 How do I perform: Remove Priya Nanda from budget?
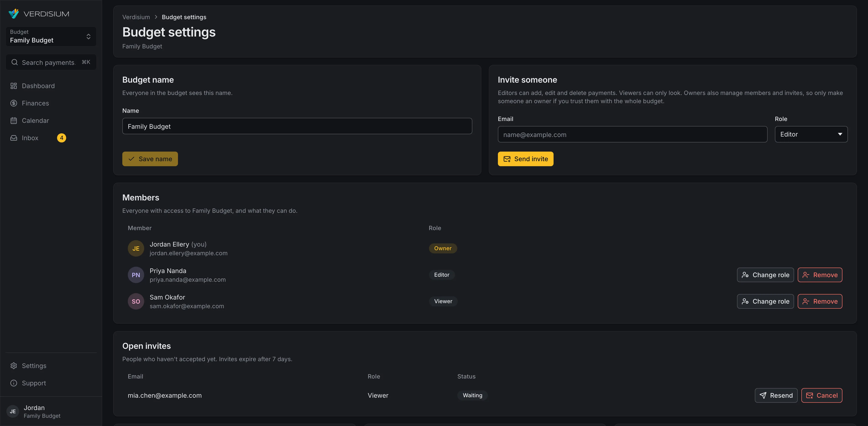click(820, 275)
